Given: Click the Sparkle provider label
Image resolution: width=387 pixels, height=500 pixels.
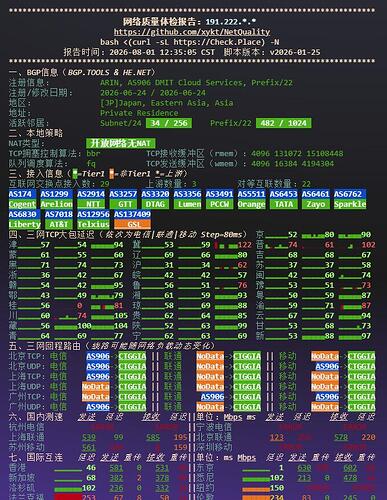Looking at the screenshot, I should tap(350, 204).
